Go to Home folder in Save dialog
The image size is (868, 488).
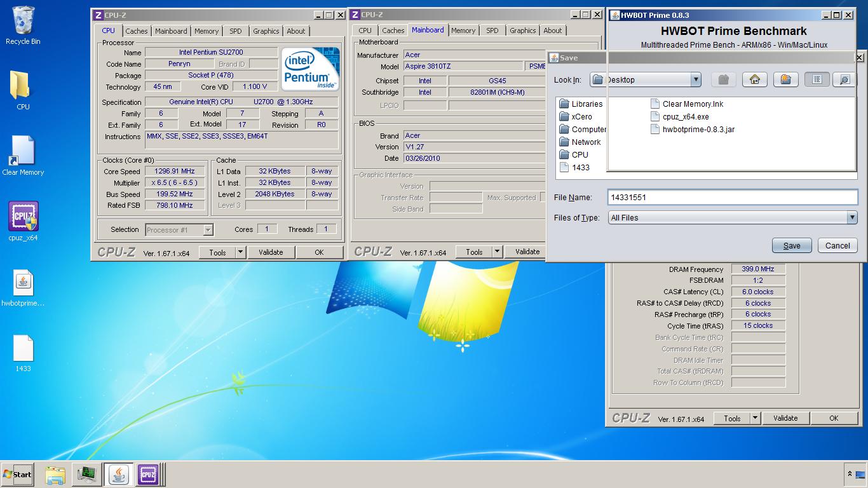[x=754, y=79]
